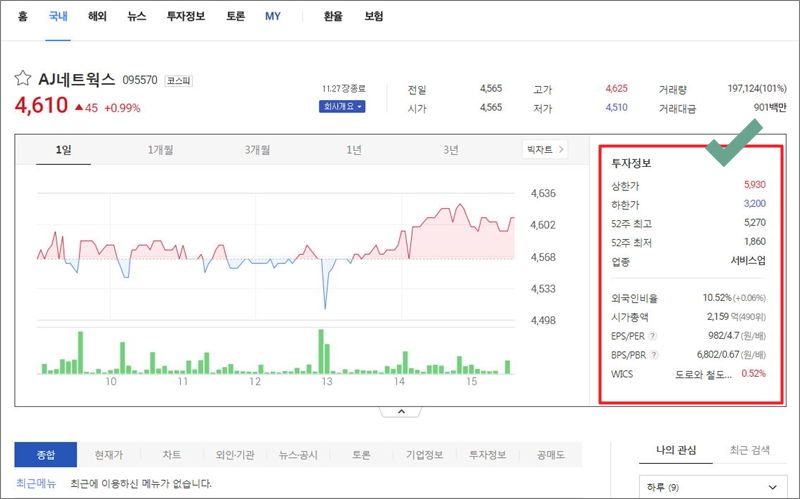This screenshot has height=499, width=800.
Task: Open the 토론 top navigation menu
Action: click(x=235, y=16)
